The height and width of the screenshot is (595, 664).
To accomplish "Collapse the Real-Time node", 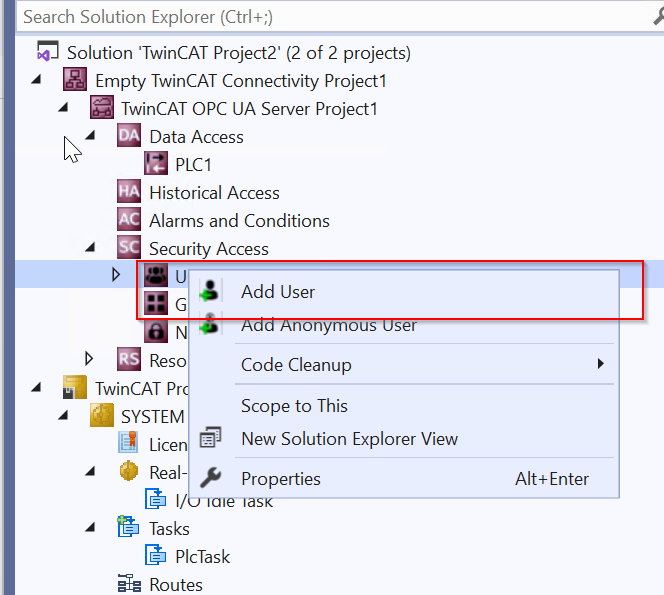I will 90,470.
